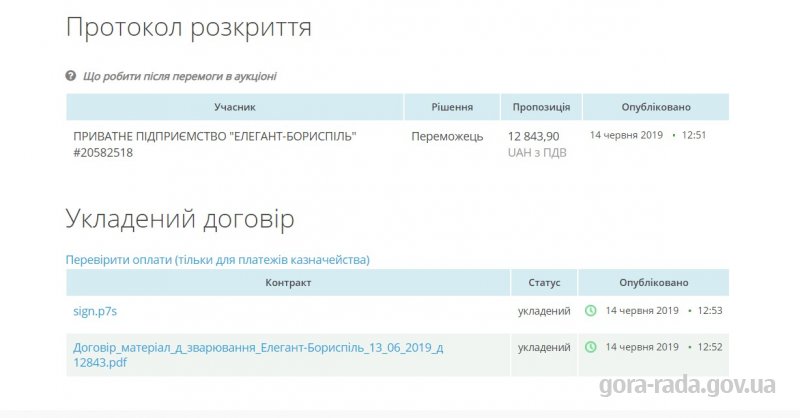This screenshot has width=800, height=418.
Task: Open the sign.p7s file link
Action: point(95,311)
